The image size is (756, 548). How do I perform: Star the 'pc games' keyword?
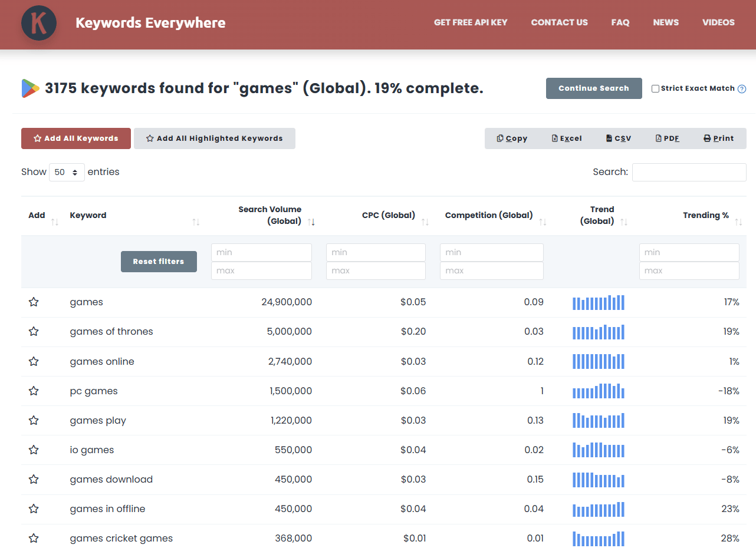click(34, 391)
